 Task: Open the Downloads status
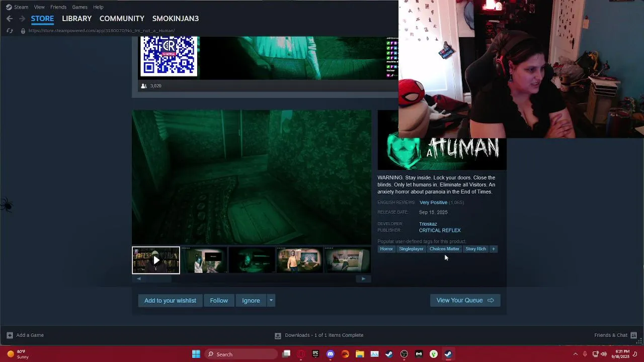[319, 335]
